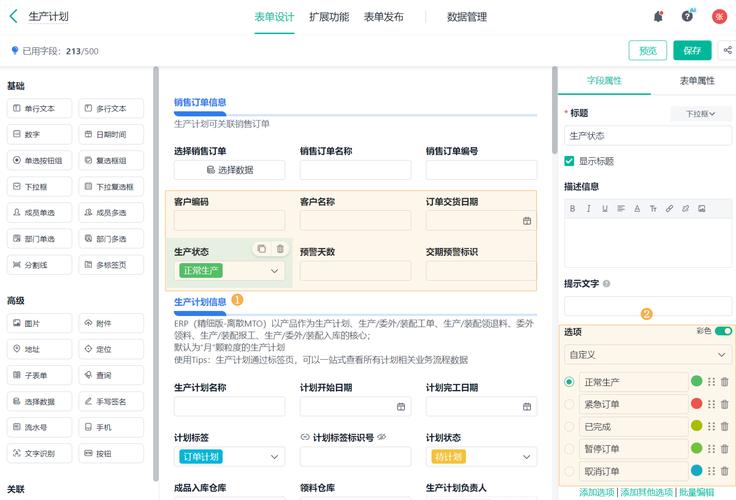The height and width of the screenshot is (500, 736).
Task: Select 暂停订单 as default option
Action: click(x=569, y=448)
